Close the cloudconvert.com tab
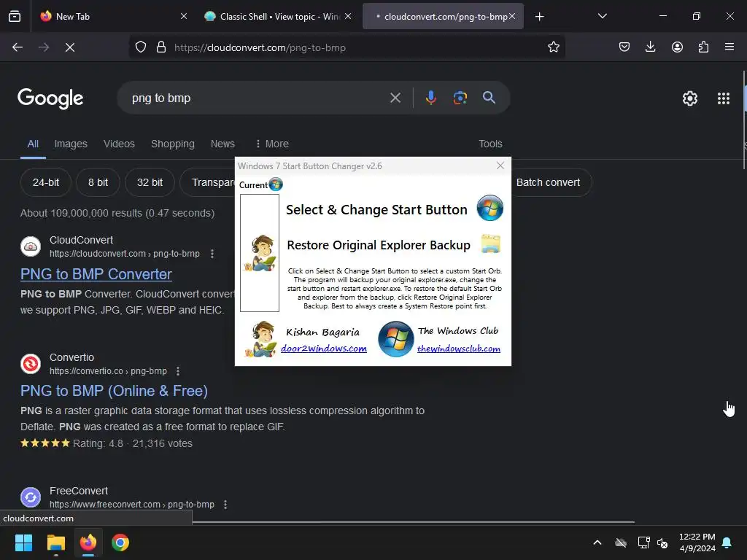 click(x=512, y=16)
